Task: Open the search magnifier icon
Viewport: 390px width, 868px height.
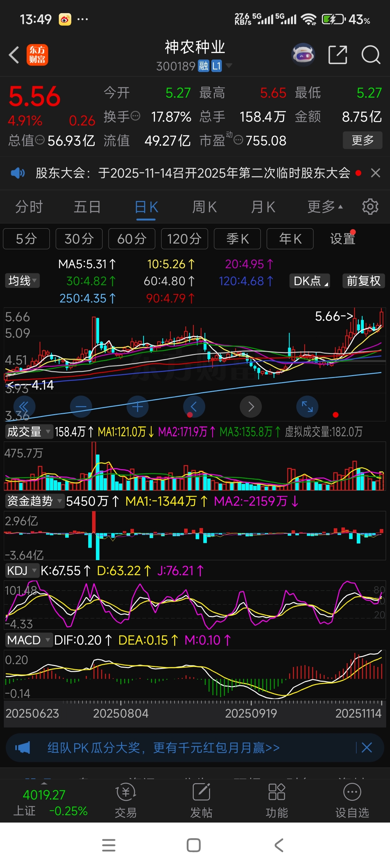Action: tap(371, 55)
